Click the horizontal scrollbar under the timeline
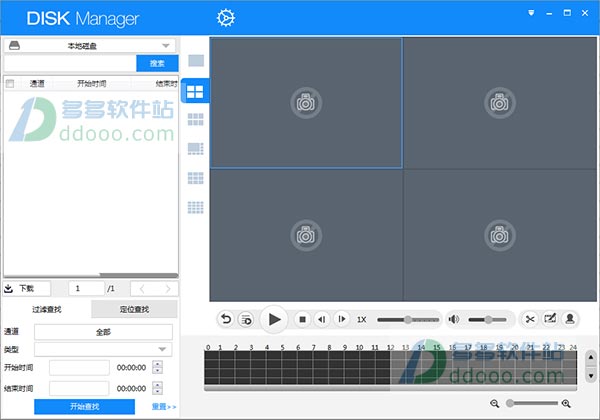The image size is (600, 420). [x=390, y=388]
